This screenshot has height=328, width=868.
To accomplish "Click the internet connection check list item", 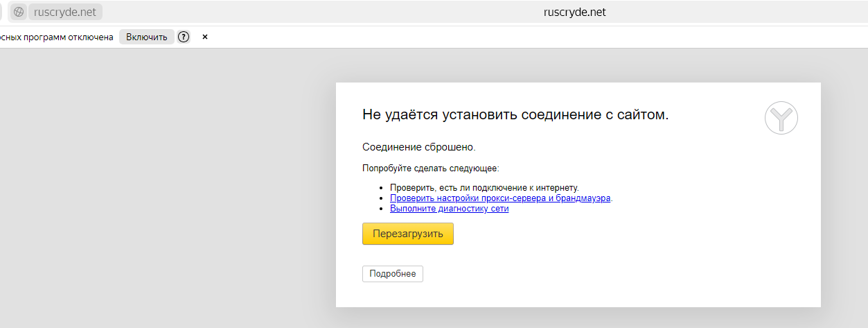I will tap(484, 188).
